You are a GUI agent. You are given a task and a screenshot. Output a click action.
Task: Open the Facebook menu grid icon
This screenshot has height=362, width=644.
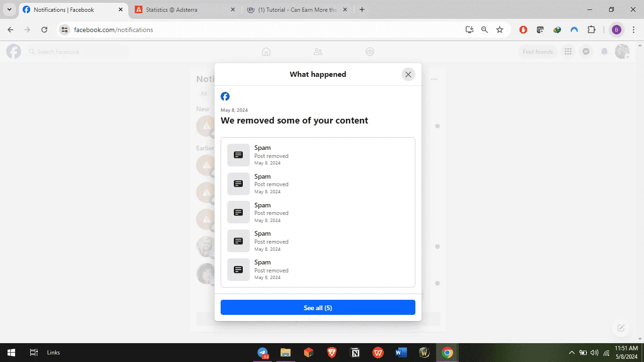click(568, 52)
